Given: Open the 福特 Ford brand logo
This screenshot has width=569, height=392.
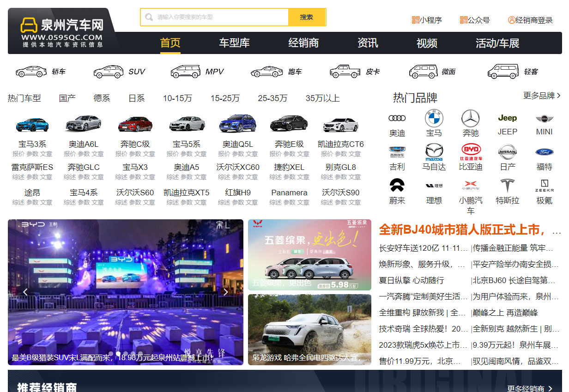Looking at the screenshot, I should [x=545, y=152].
